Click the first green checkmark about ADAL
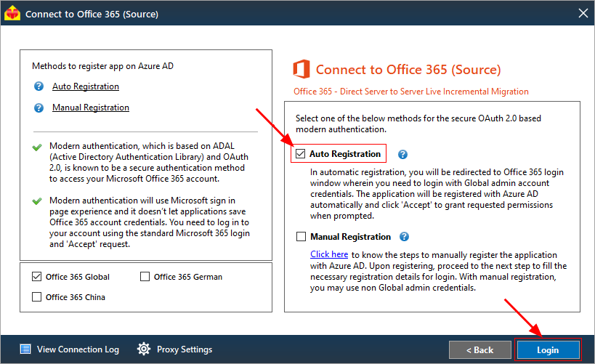 pos(37,147)
